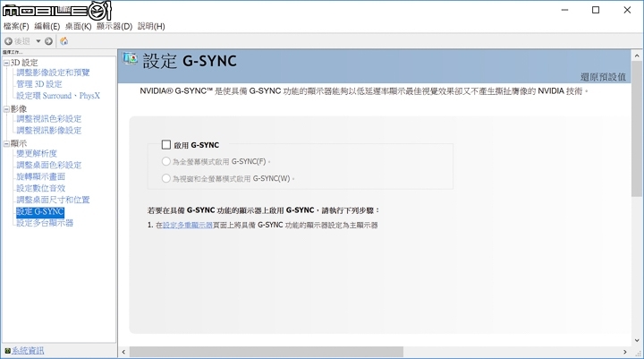The image size is (644, 359).
Task: Open 調整視訊色彩設定 in the tree
Action: tap(49, 119)
